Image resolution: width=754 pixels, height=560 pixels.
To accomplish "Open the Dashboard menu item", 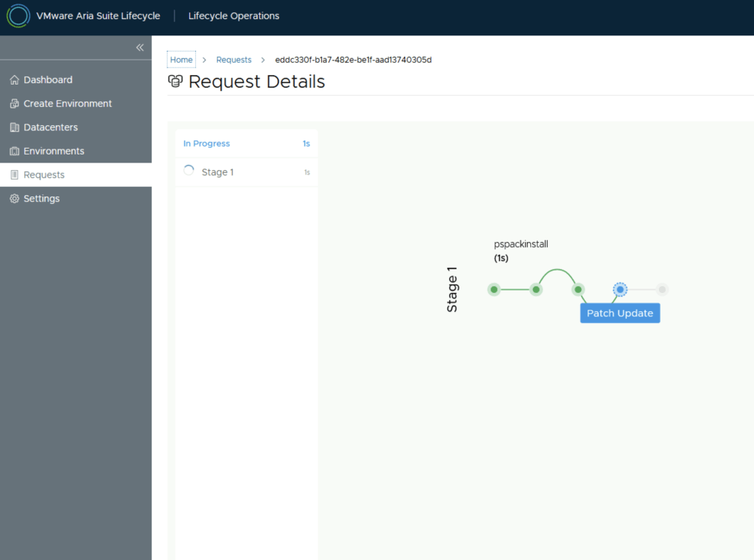I will [48, 79].
